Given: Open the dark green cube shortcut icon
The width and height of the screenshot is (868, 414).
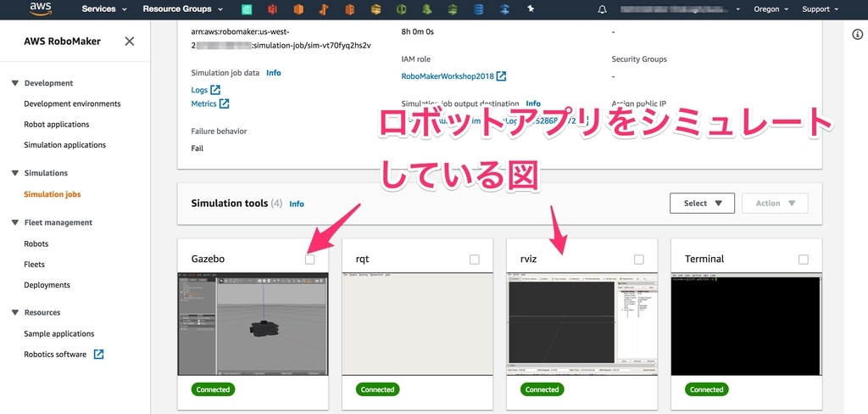Looking at the screenshot, I should 402,8.
